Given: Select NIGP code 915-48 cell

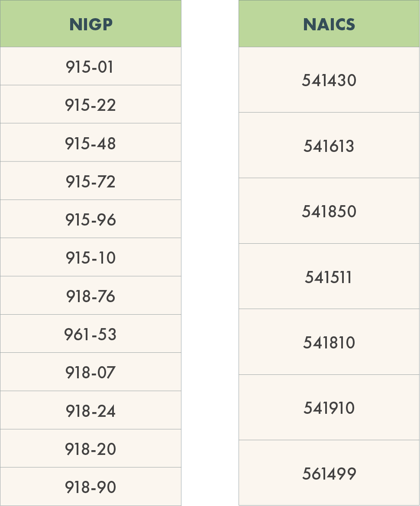Looking at the screenshot, I should [91, 143].
